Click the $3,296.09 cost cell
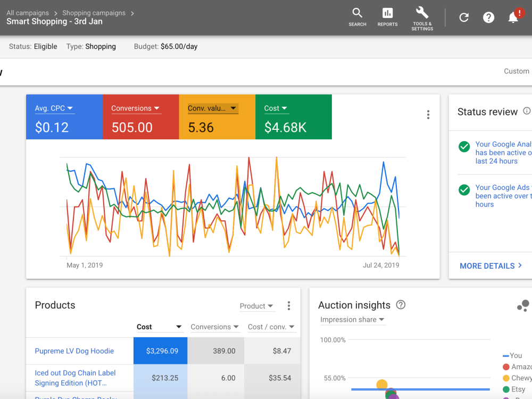This screenshot has height=399, width=532. point(161,351)
